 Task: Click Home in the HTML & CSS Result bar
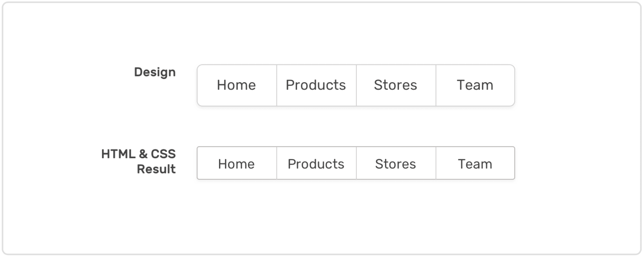point(237,164)
